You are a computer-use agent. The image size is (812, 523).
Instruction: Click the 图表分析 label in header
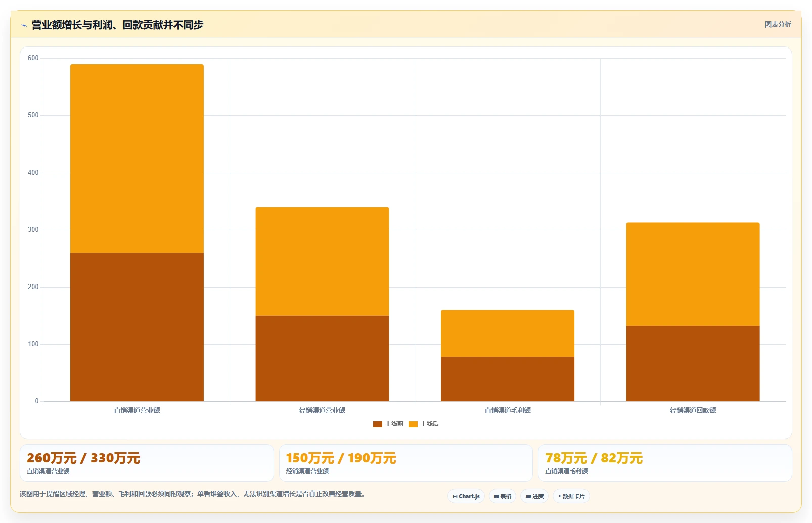778,24
